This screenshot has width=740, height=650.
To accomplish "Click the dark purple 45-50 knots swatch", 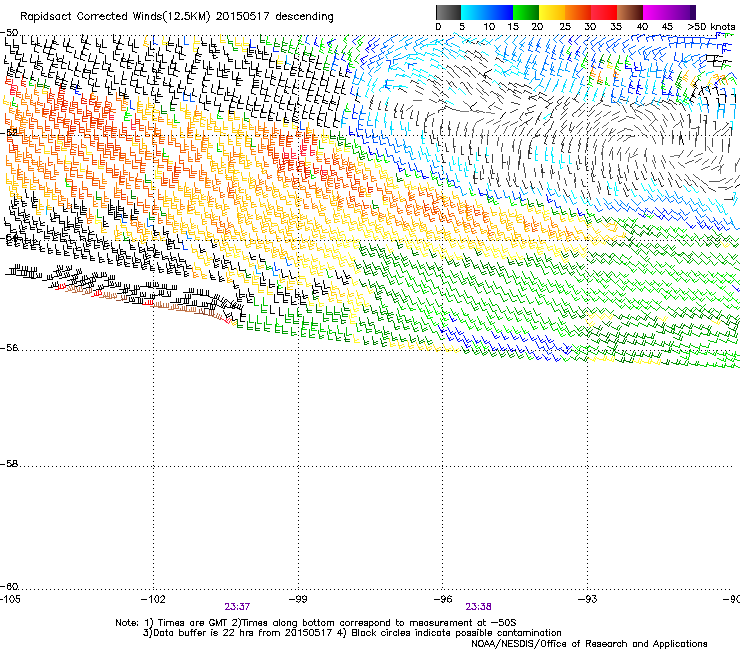I will [682, 12].
